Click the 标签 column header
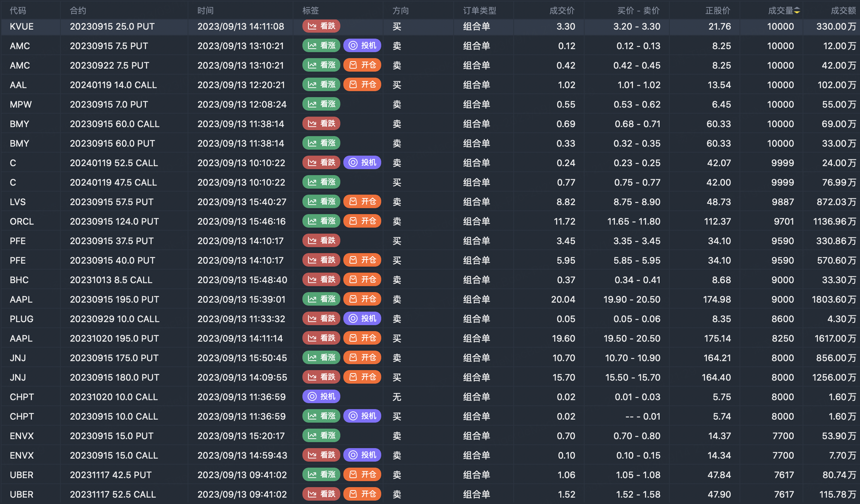860x504 pixels. tap(310, 11)
